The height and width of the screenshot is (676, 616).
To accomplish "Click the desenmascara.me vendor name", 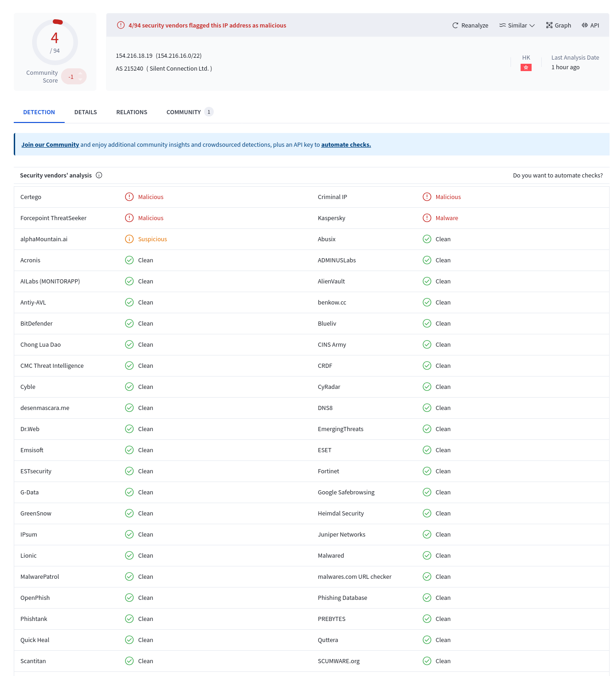I will click(45, 408).
